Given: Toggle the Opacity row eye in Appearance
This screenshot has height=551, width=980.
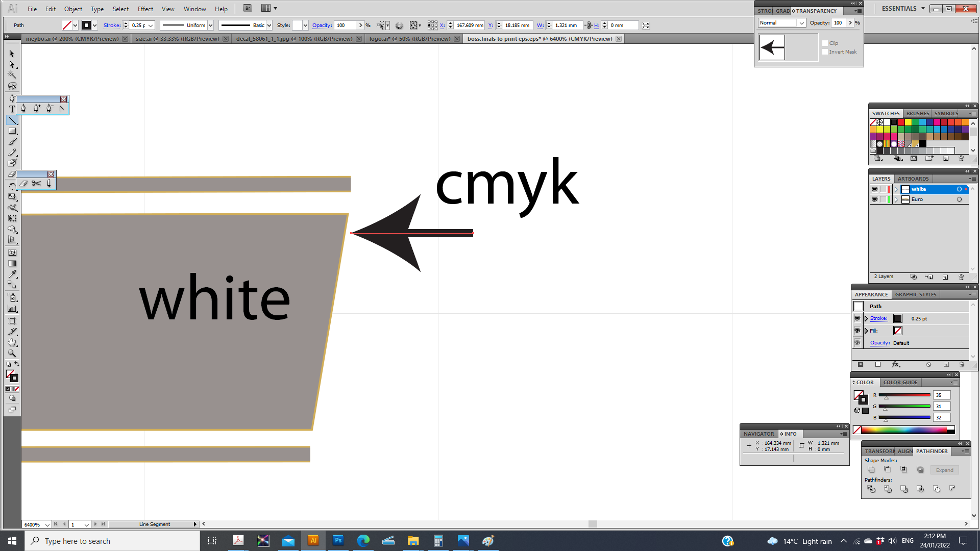Looking at the screenshot, I should click(x=857, y=343).
